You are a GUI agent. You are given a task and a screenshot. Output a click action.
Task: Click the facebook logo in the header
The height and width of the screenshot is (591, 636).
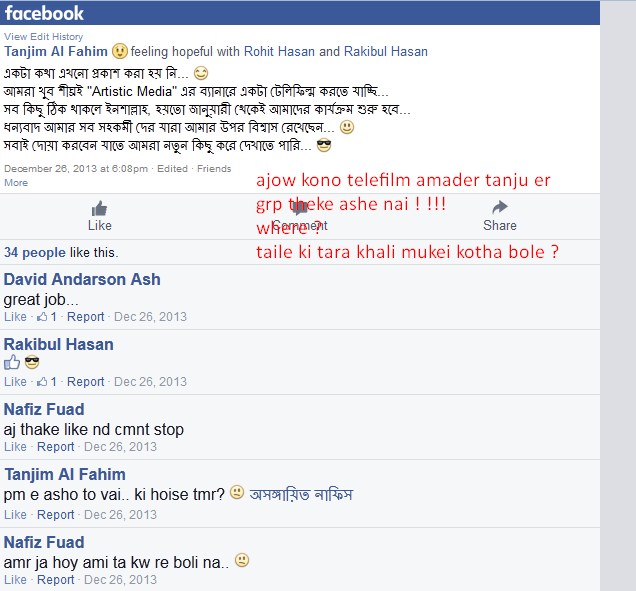(x=44, y=13)
